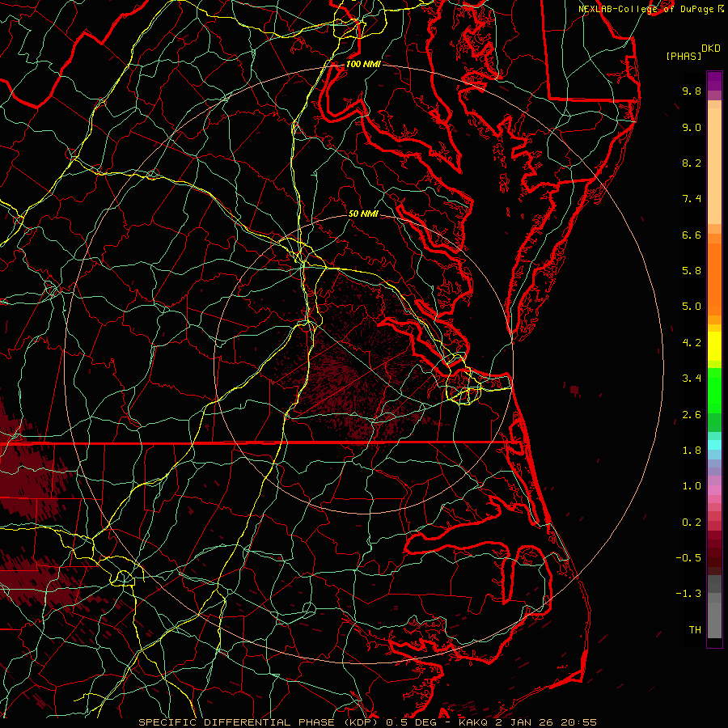Click the yellow segment of the color bar
The width and height of the screenshot is (728, 728).
714,346
